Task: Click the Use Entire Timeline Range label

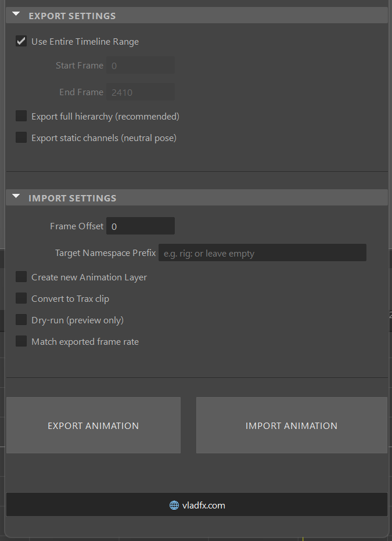Action: pos(85,42)
